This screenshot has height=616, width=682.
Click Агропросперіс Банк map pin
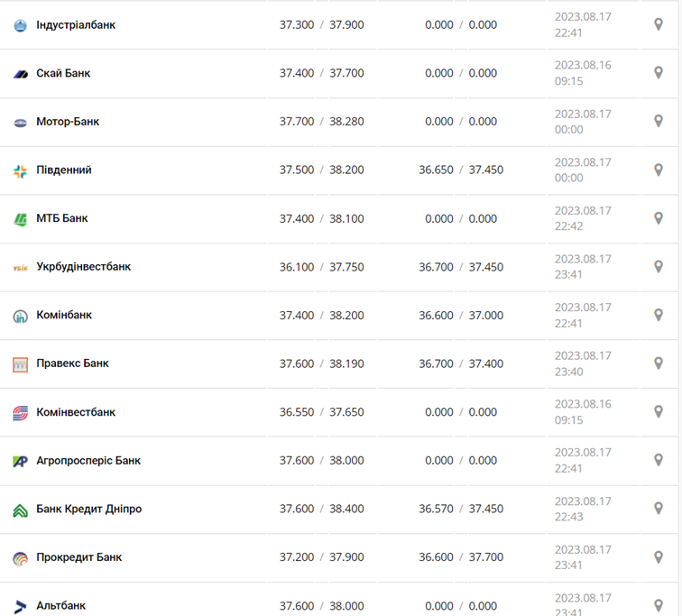(x=659, y=460)
